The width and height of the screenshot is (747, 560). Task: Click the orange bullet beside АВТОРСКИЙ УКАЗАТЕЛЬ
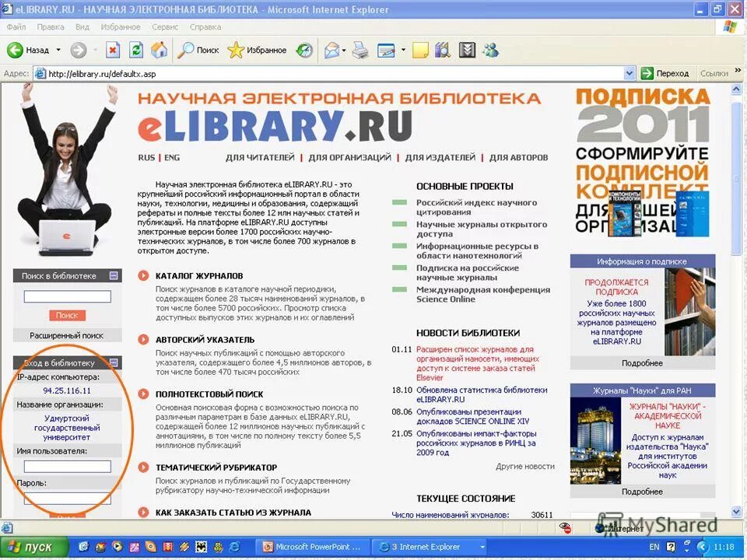[143, 340]
